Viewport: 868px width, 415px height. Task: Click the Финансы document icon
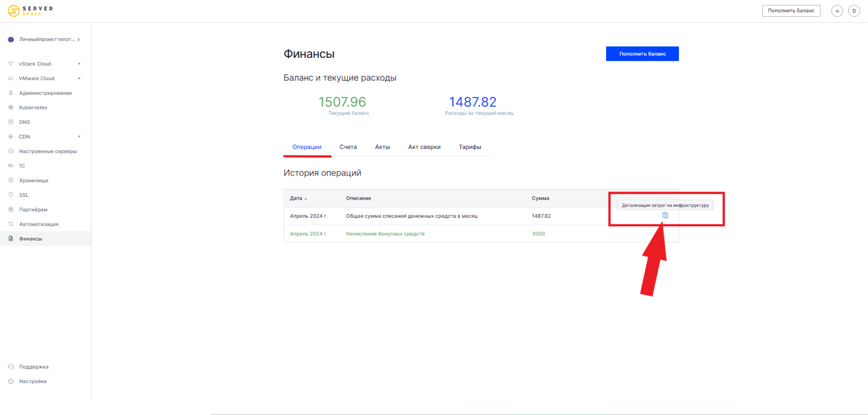click(11, 238)
